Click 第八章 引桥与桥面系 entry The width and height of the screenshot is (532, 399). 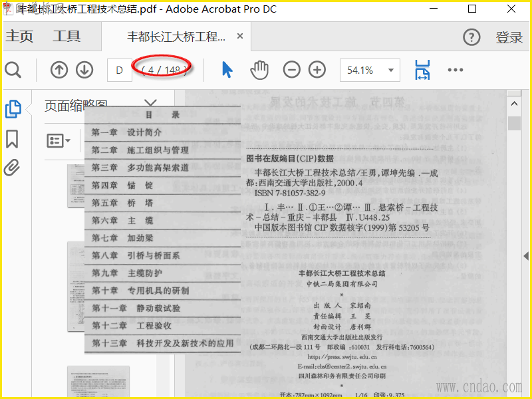click(x=136, y=255)
